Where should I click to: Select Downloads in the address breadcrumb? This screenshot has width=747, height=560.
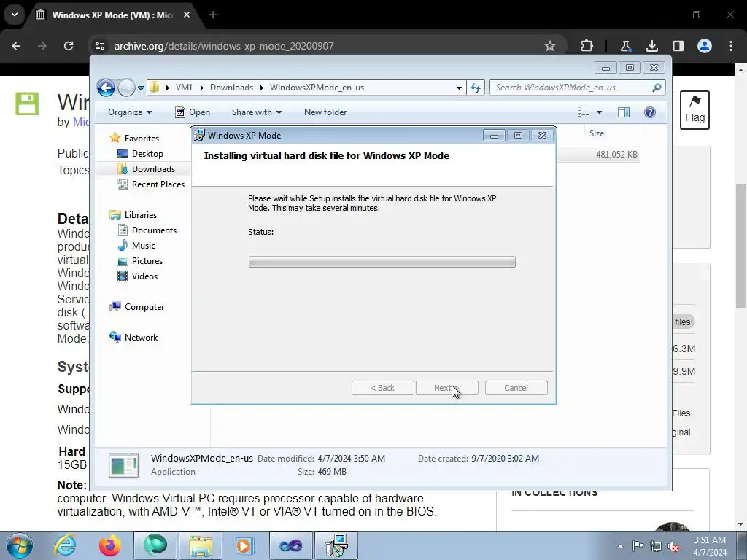[x=231, y=87]
